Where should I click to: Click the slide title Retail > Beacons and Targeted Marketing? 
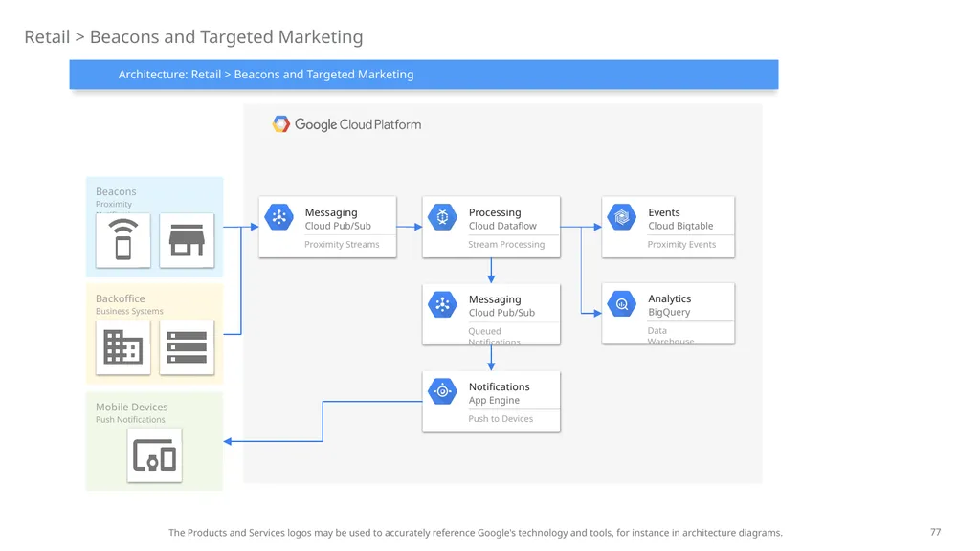[193, 37]
